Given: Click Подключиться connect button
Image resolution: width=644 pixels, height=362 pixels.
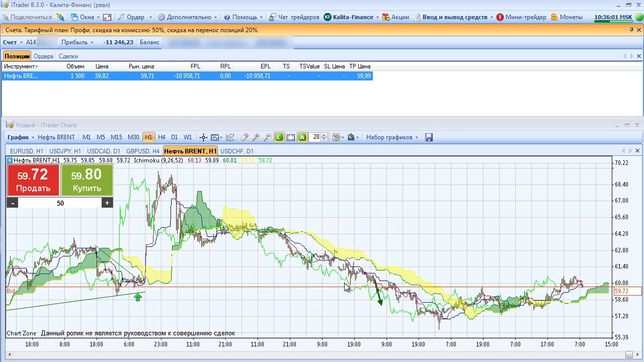Looking at the screenshot, I should point(27,17).
